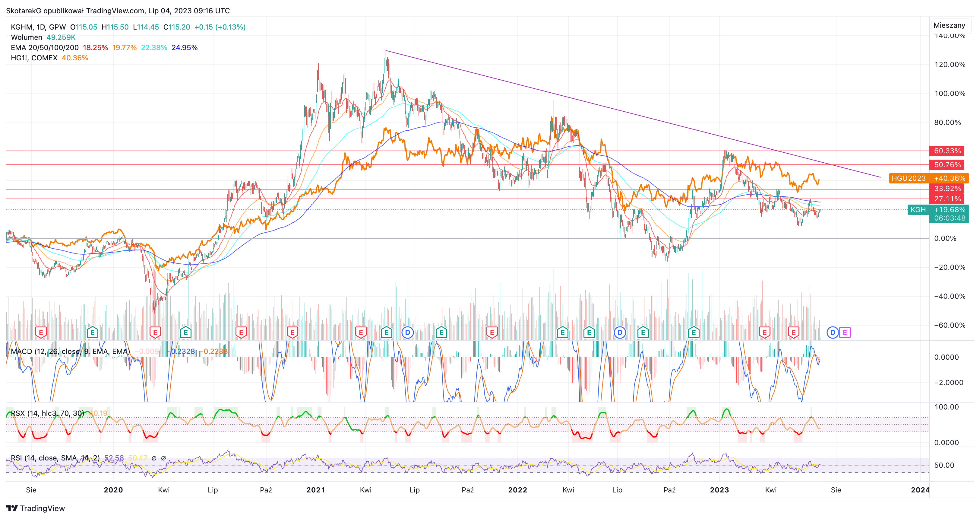Screen dimensions: 980x519
Task: Select the KGHM, 1D, GPW legend title
Action: coord(38,27)
